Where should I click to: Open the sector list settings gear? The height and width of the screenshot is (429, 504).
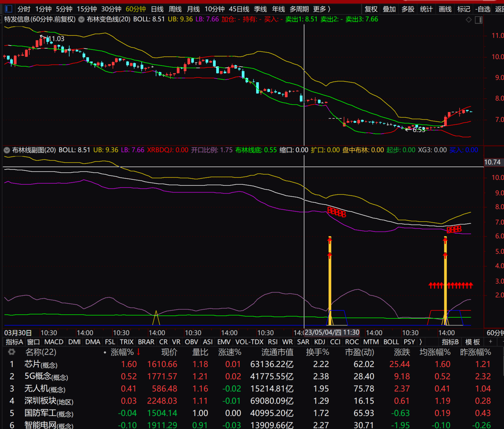(x=12, y=352)
